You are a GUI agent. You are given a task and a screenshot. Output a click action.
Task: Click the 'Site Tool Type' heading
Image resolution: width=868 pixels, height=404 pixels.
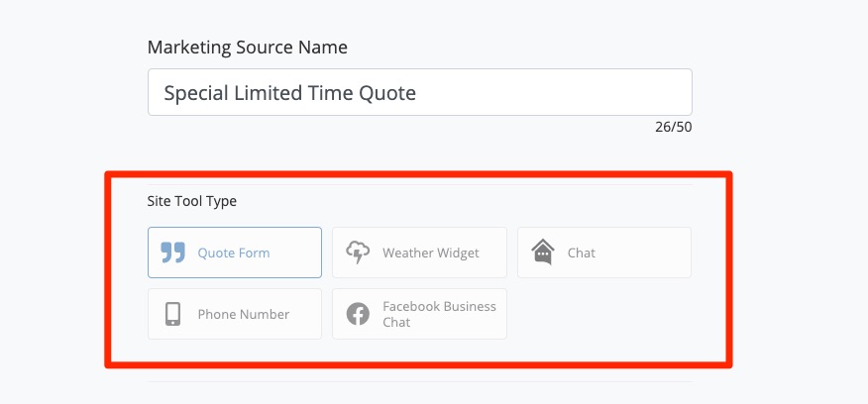(x=192, y=201)
